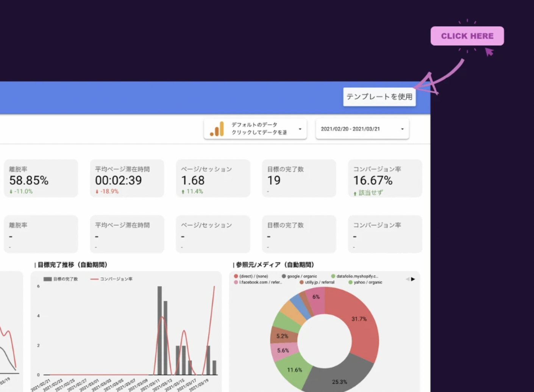Select the 16.67% conversion rate value

pos(373,180)
